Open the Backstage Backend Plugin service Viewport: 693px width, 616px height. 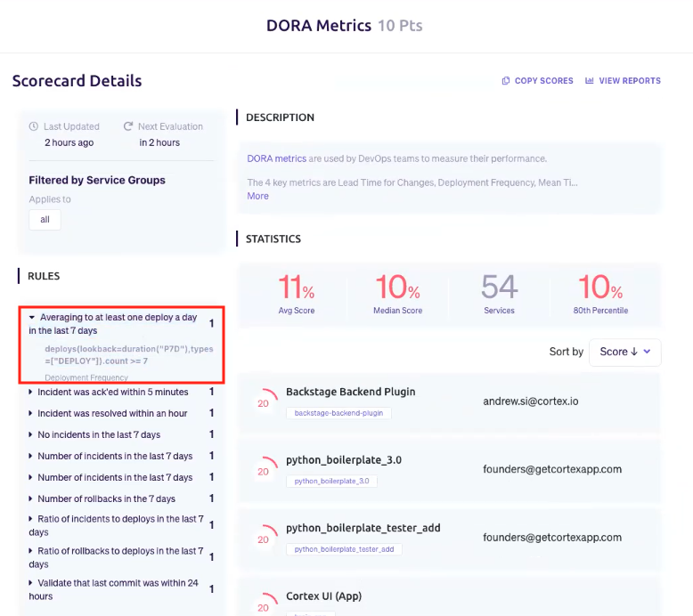[350, 392]
